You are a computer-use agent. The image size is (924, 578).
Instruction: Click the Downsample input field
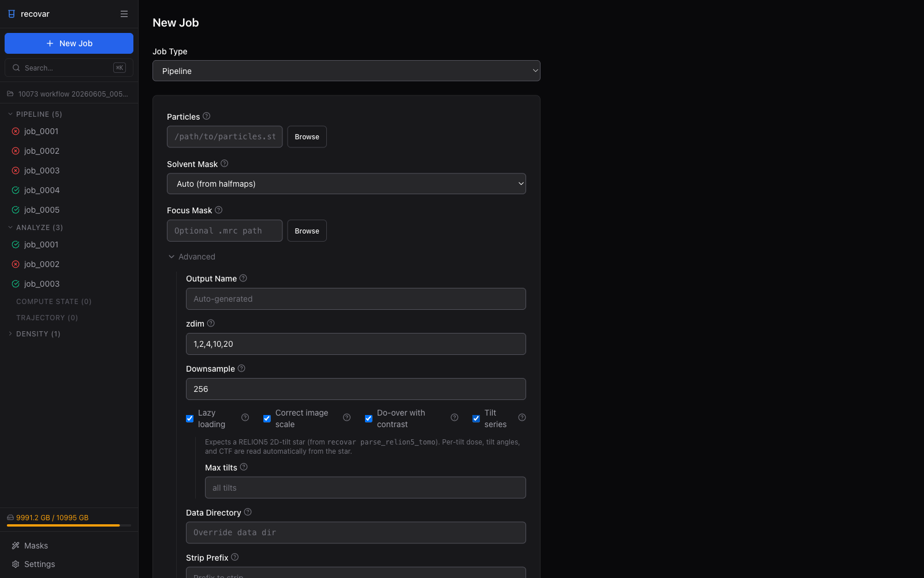(356, 389)
